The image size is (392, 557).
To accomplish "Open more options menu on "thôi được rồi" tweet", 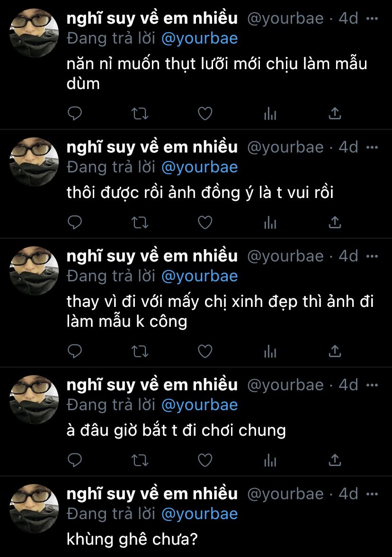I will pyautogui.click(x=372, y=147).
